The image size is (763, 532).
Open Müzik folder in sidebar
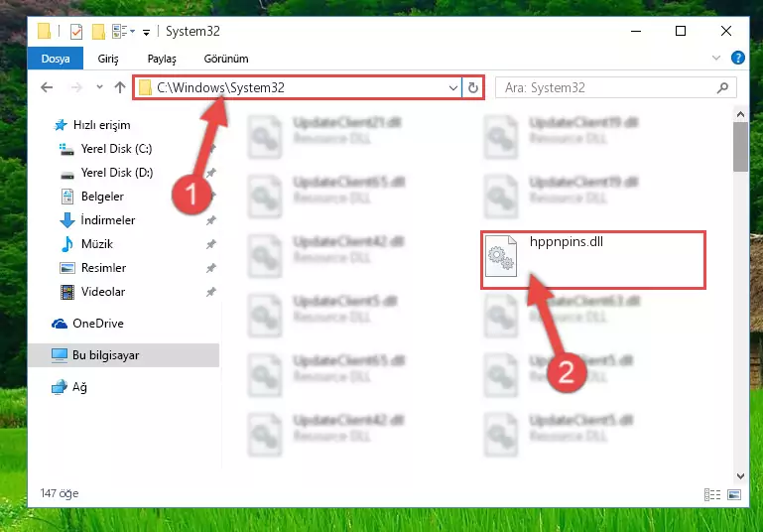tap(86, 244)
